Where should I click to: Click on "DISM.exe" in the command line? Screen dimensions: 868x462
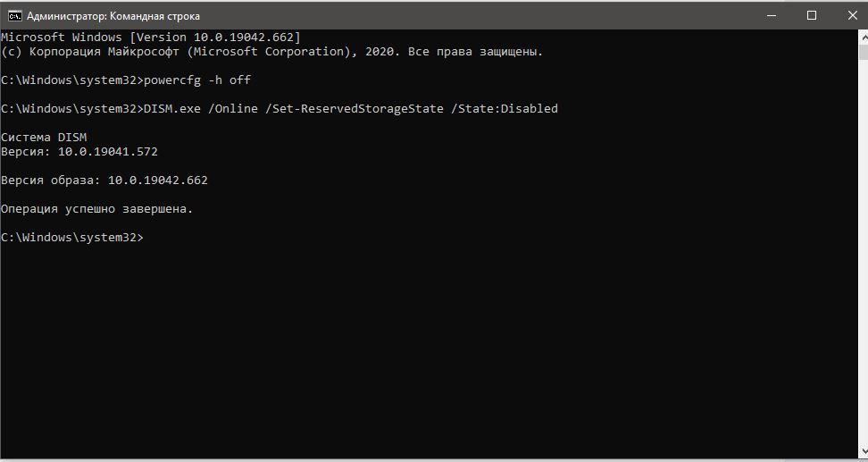(x=171, y=109)
